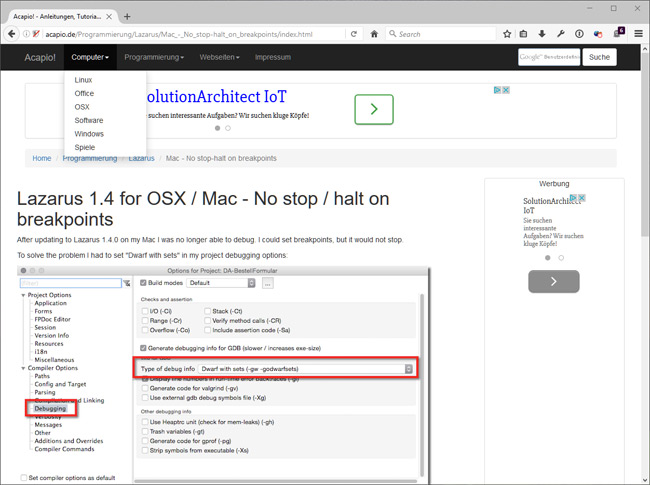Click the Lazarus breadcrumb link
Image resolution: width=650 pixels, height=485 pixels.
point(141,158)
